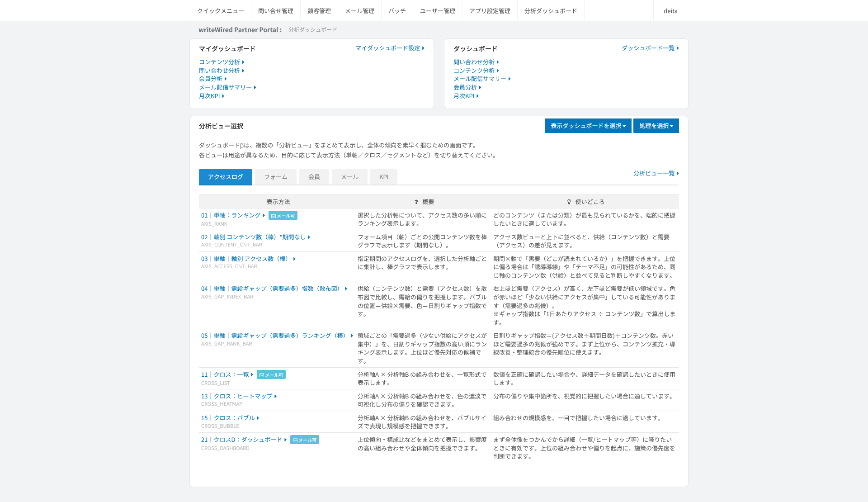Open the 分析ダッシュボード menu

coord(551,11)
